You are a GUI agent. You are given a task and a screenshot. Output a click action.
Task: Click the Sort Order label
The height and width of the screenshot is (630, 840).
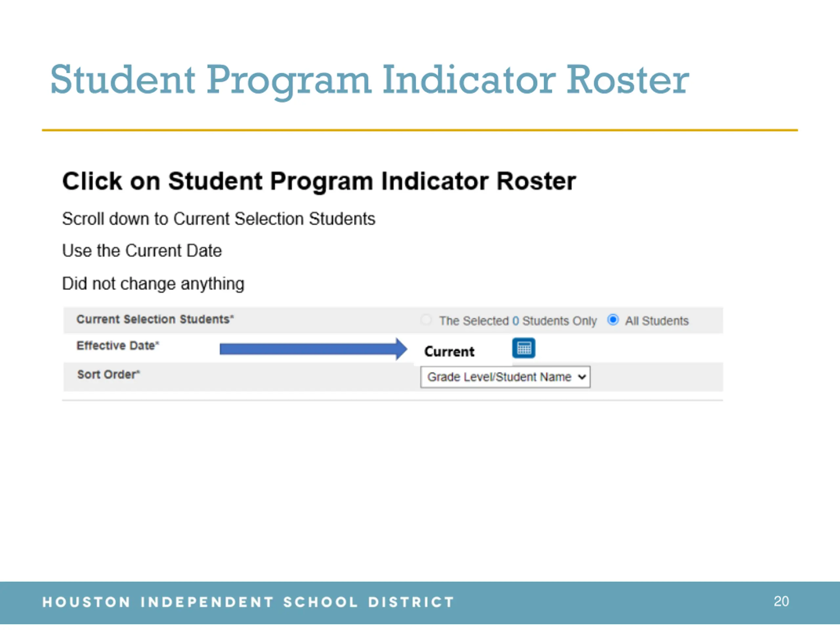tap(109, 374)
